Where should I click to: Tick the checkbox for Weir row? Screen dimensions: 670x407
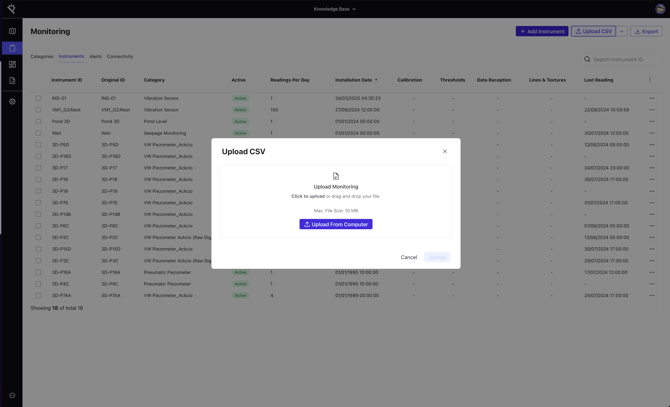[x=38, y=133]
